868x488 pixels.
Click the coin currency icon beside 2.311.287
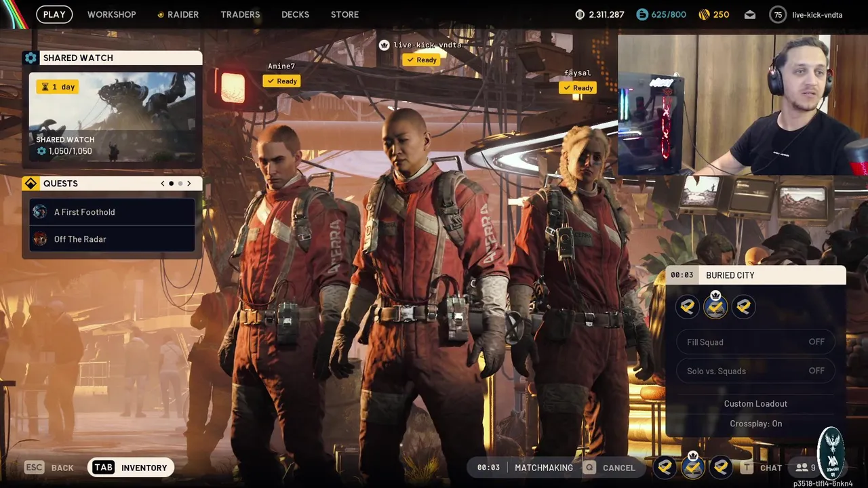pyautogui.click(x=580, y=14)
